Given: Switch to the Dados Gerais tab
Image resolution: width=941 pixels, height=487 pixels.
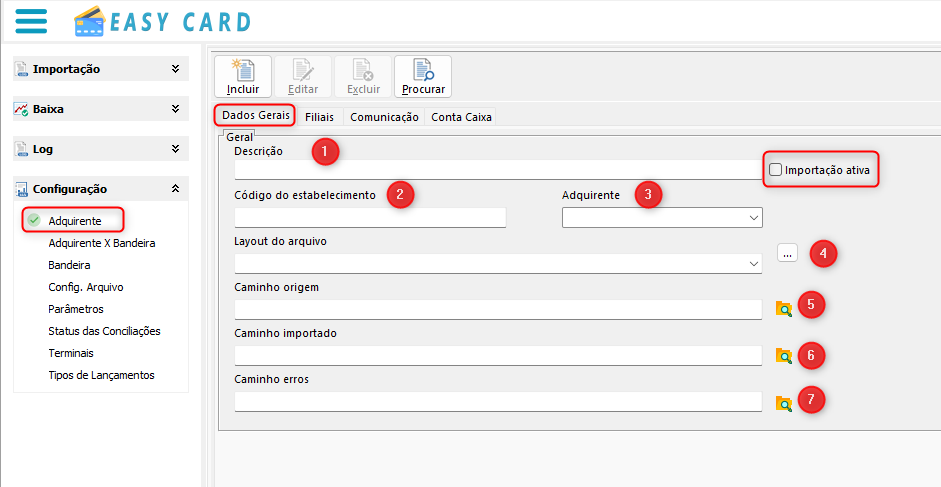Looking at the screenshot, I should pyautogui.click(x=256, y=115).
